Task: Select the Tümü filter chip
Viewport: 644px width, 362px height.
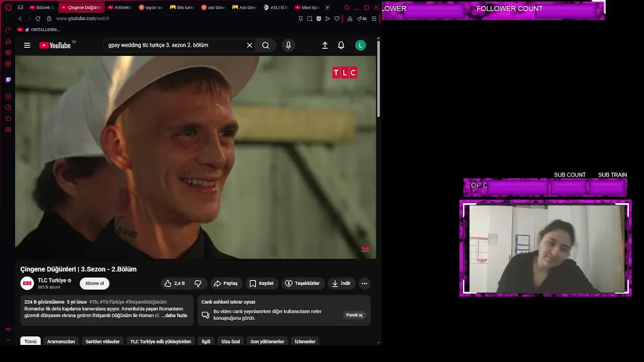Action: 30,341
